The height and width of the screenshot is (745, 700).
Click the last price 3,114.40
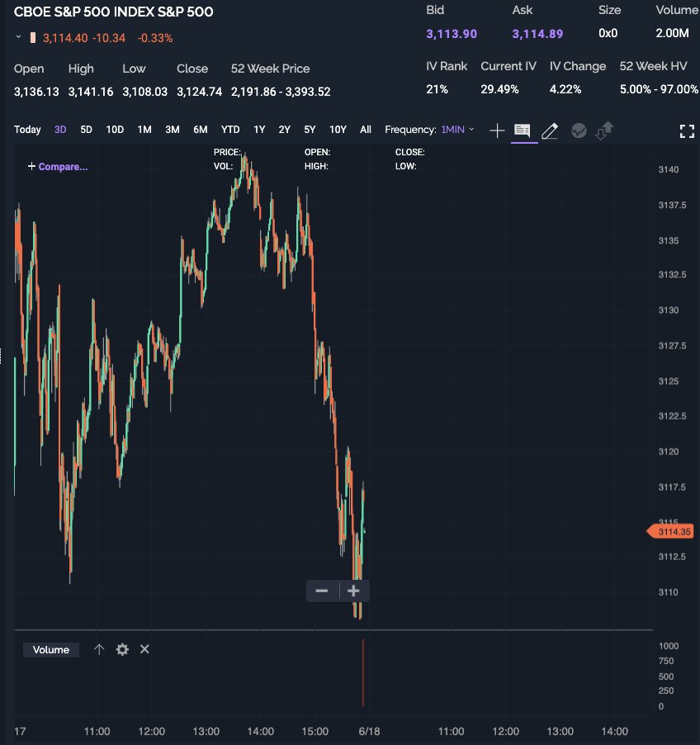tap(65, 38)
